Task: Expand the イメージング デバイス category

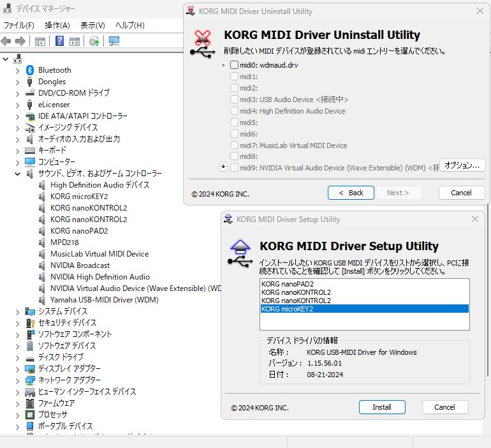Action: tap(18, 128)
